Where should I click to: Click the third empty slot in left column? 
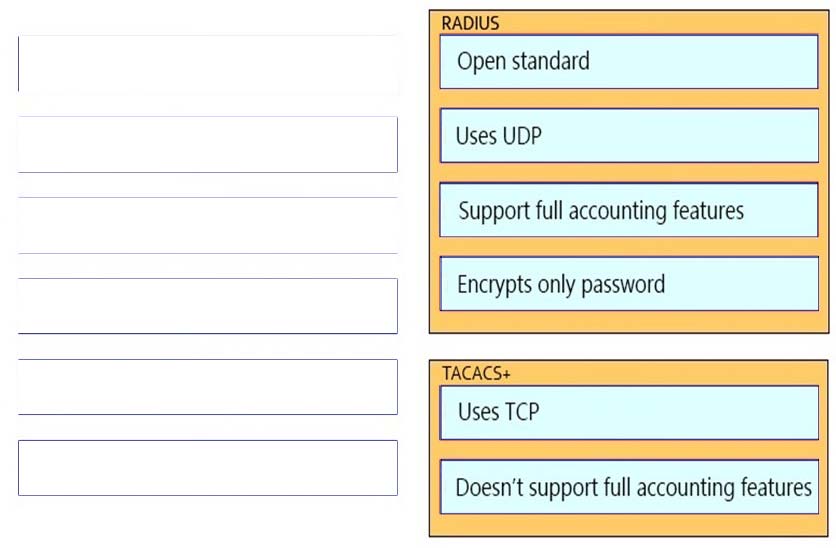(208, 225)
